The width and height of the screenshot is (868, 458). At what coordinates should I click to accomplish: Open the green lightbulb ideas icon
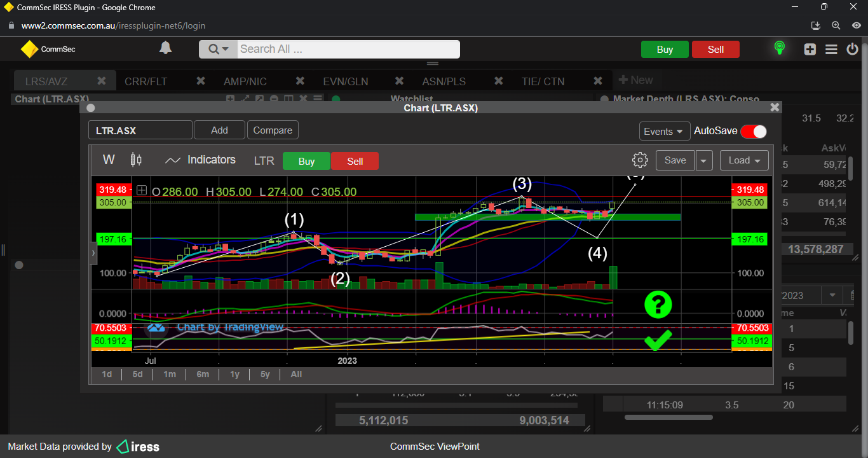(779, 48)
